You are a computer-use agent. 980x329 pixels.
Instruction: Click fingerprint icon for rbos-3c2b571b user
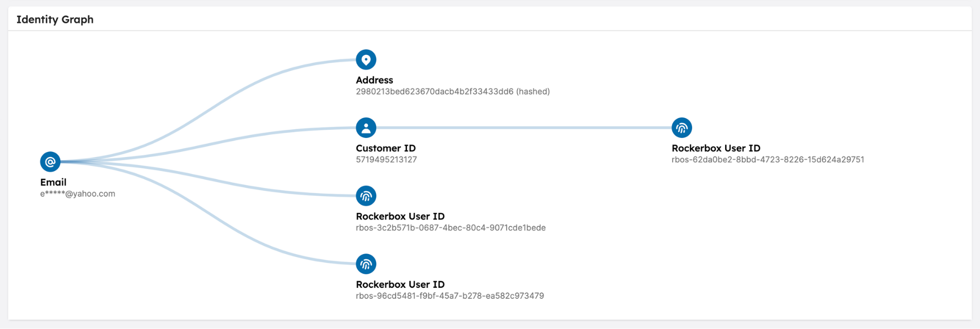click(366, 196)
